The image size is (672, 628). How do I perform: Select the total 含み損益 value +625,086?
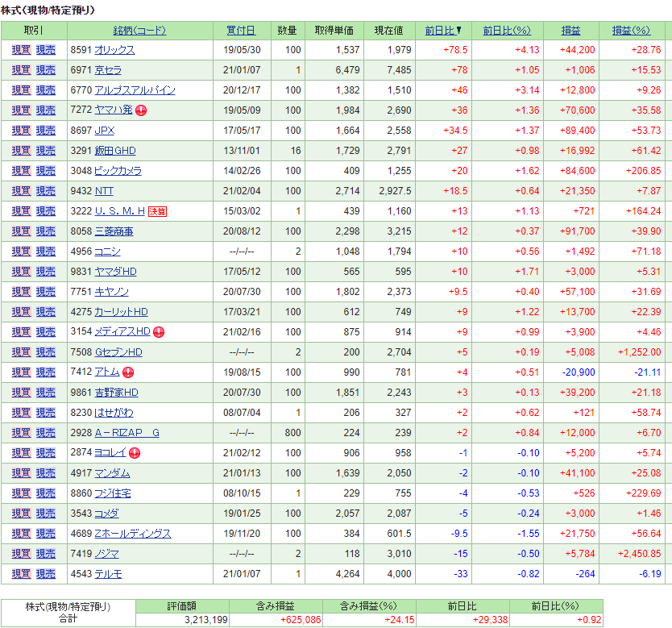(301, 620)
